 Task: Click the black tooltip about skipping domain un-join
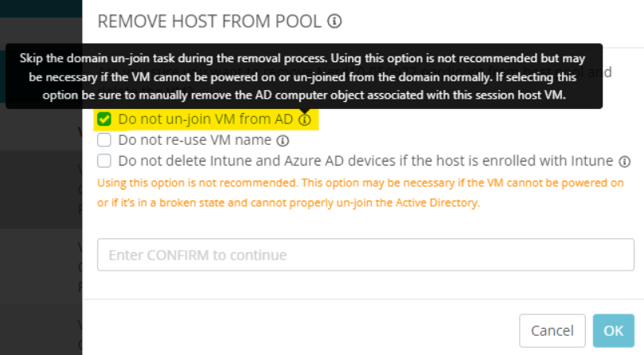click(x=304, y=76)
